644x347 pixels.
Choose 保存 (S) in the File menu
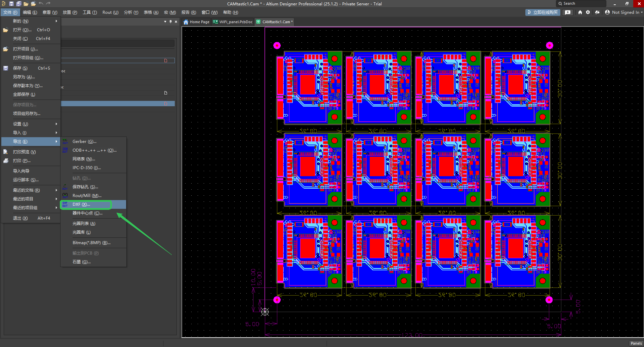pyautogui.click(x=31, y=68)
